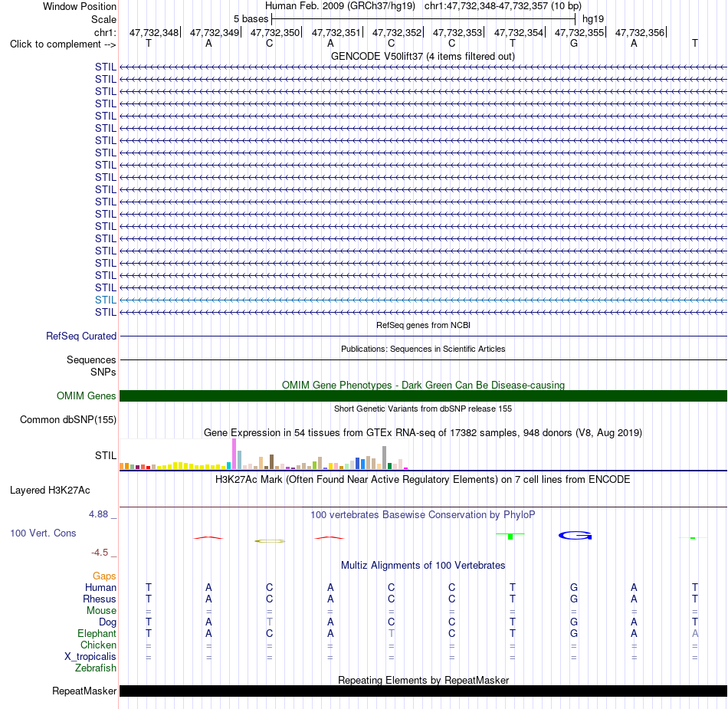Open the OMIM Gene Phenotypes track title
728x709 pixels.
tap(423, 385)
